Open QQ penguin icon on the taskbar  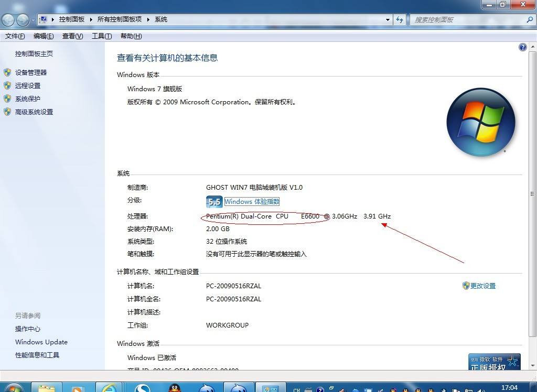tap(174, 388)
